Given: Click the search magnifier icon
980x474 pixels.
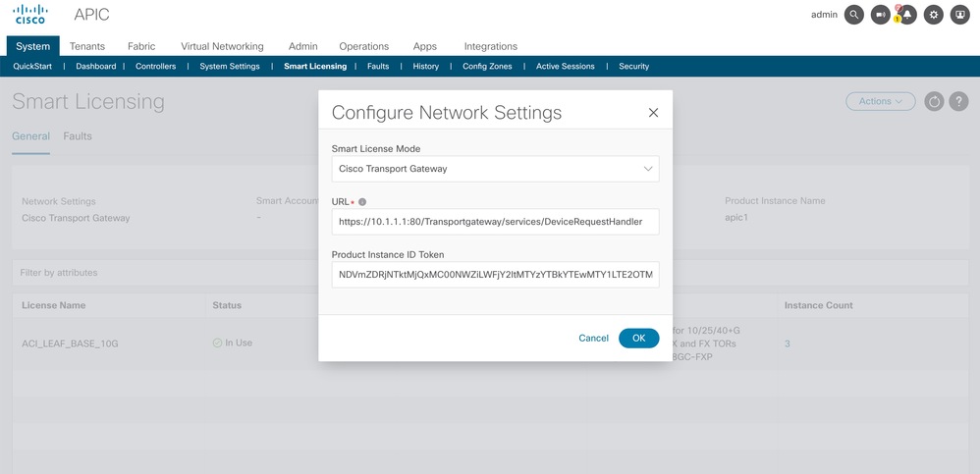Looking at the screenshot, I should click(x=854, y=15).
